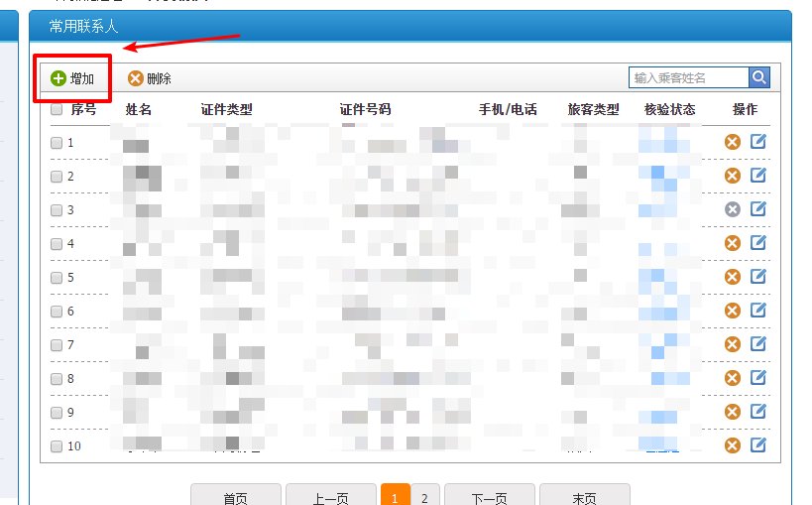Go to 下一页 next page
The image size is (812, 505).
pos(490,495)
